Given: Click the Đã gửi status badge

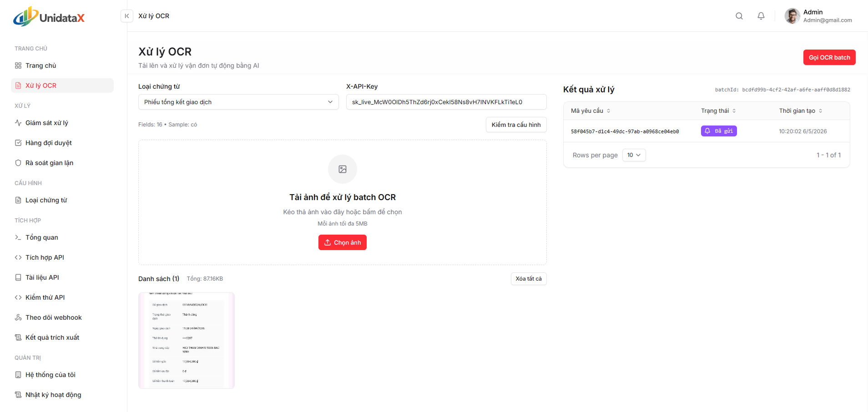Looking at the screenshot, I should (719, 131).
